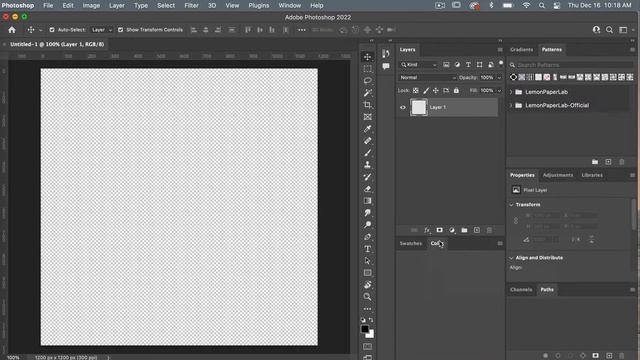Select the Pen tool
Screen dimensions: 640x360
[x=367, y=237]
